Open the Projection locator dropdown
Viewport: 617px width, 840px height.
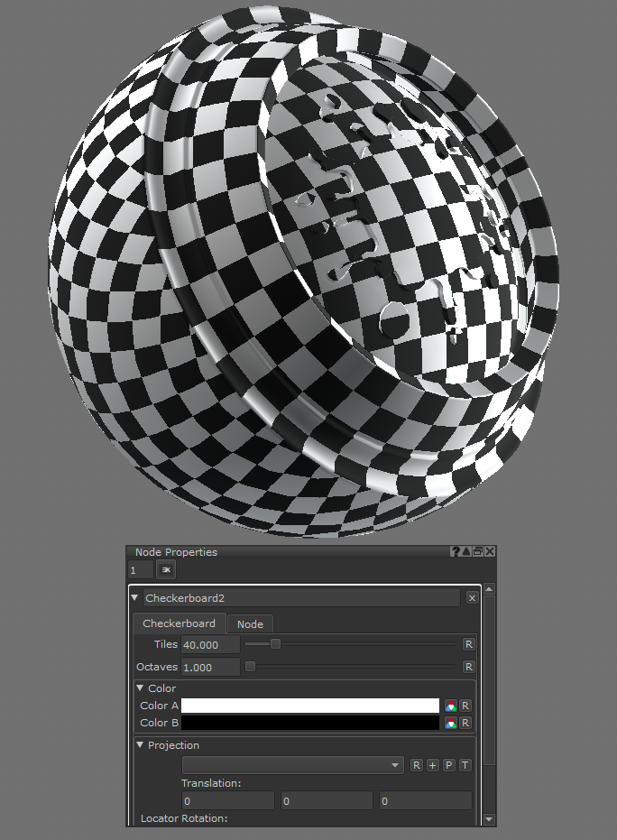pyautogui.click(x=292, y=765)
